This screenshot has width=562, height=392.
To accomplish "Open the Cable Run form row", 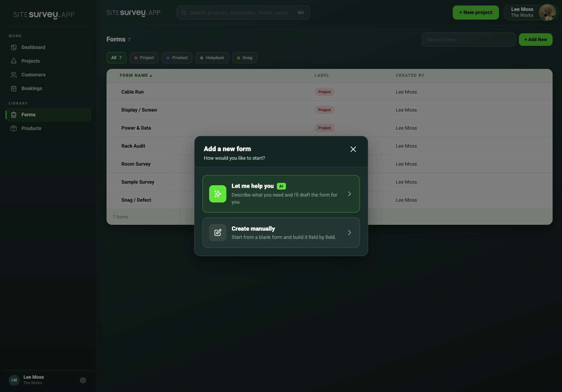I will pos(329,92).
